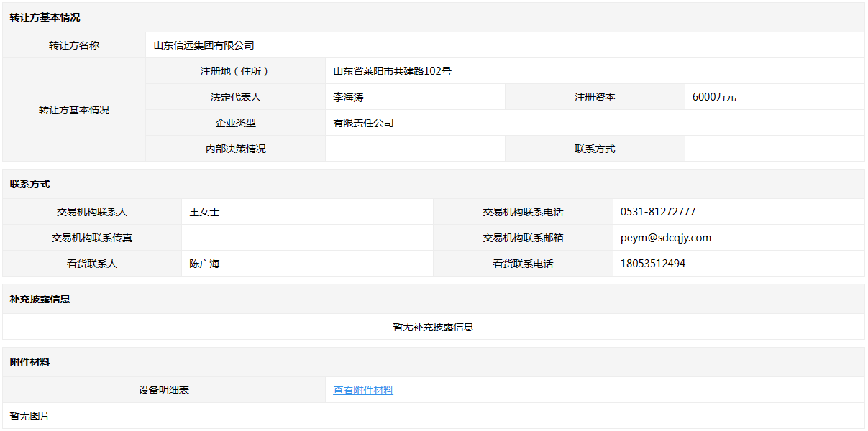Click the 补充披露信息 section header
The image size is (868, 431).
tap(40, 299)
